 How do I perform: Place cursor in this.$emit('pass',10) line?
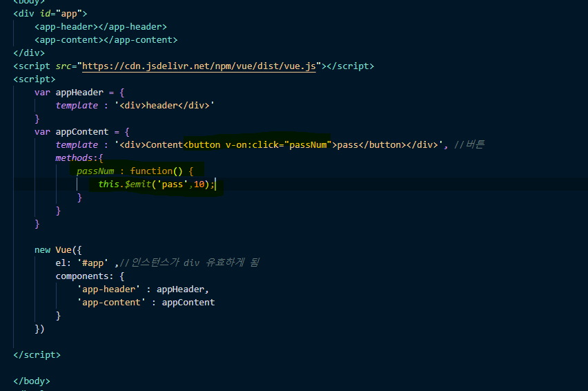157,184
